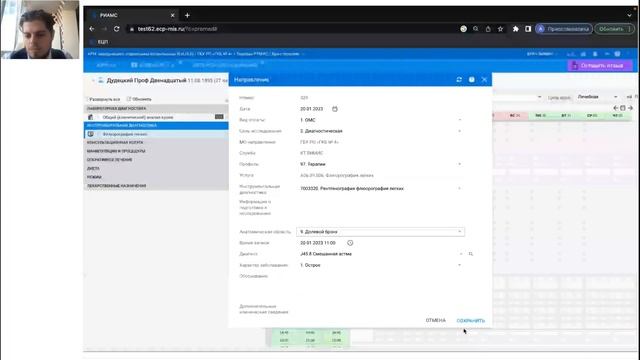Go to previous week with left arrow in schedule
Screen dimensions: 640x360
tap(616, 108)
